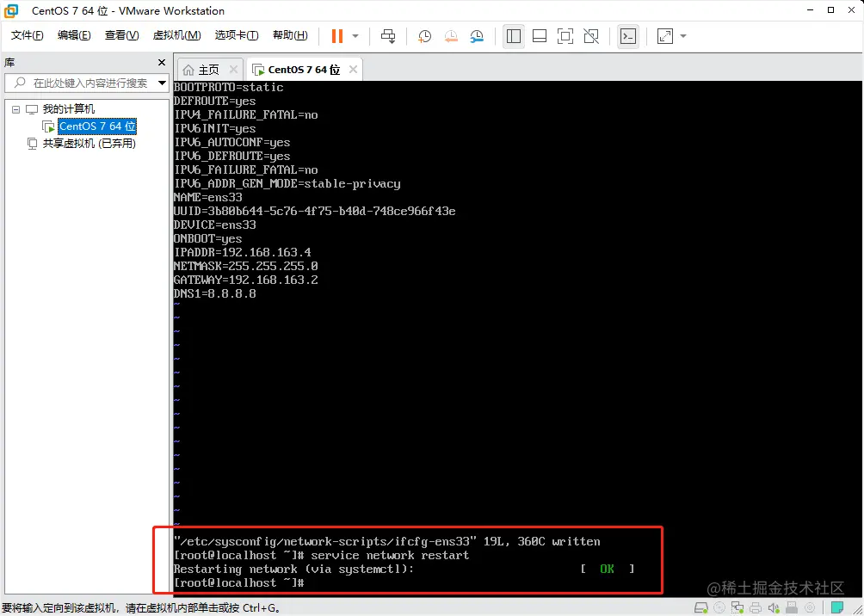Viewport: 864px width, 616px height.
Task: Open the 帮助(H) menu
Action: (x=290, y=36)
